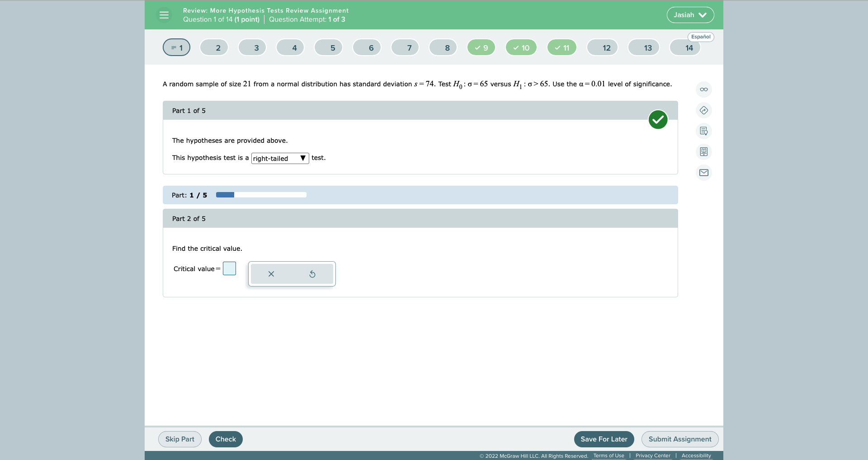Switch to question 5

coord(328,47)
